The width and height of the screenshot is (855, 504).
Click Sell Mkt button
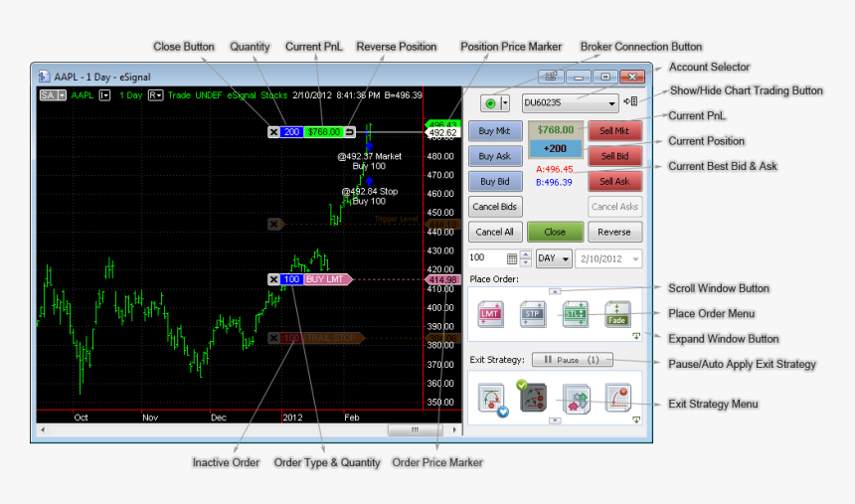(614, 131)
